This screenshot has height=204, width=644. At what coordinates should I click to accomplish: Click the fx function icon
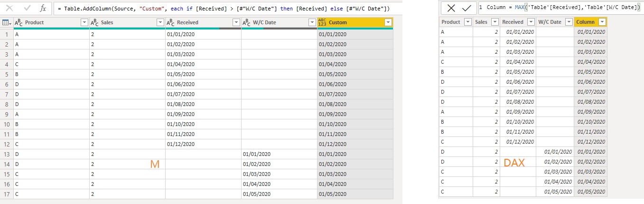click(x=43, y=8)
